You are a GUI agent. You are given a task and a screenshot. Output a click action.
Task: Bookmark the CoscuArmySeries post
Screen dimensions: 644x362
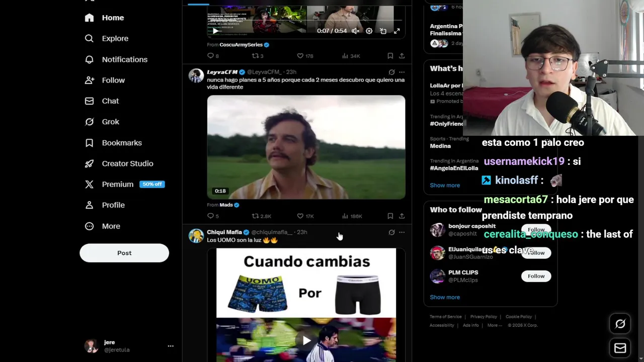point(390,56)
